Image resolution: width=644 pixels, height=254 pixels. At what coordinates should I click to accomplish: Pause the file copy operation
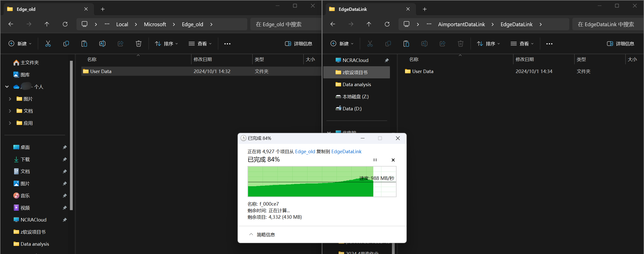coord(375,160)
